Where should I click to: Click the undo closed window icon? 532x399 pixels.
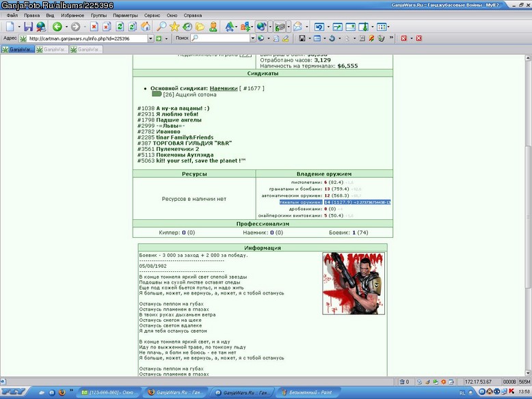319,27
